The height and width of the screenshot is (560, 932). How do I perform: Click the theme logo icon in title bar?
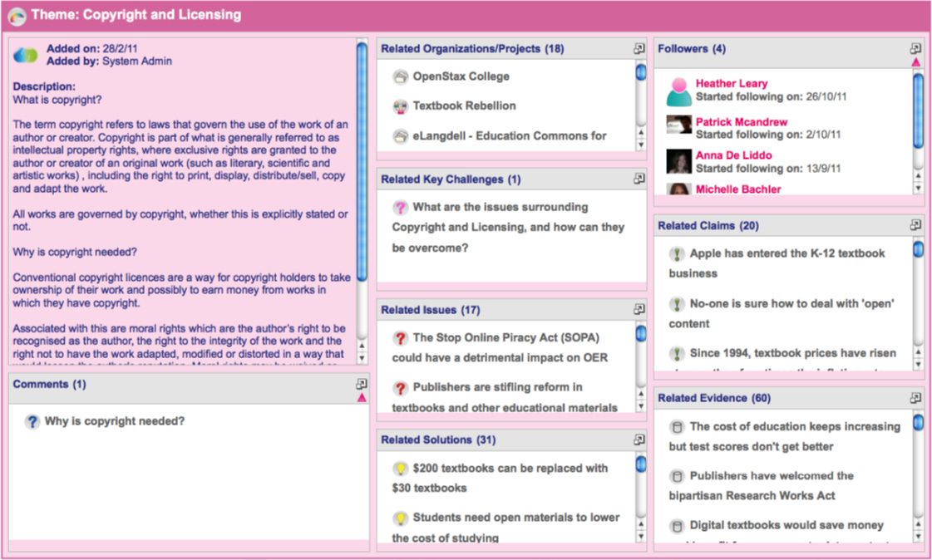coord(17,17)
